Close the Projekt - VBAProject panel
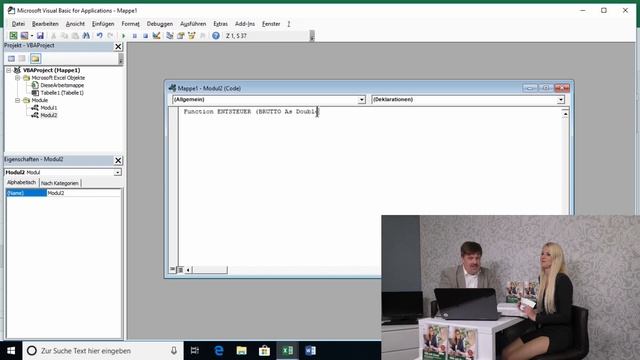 118,47
